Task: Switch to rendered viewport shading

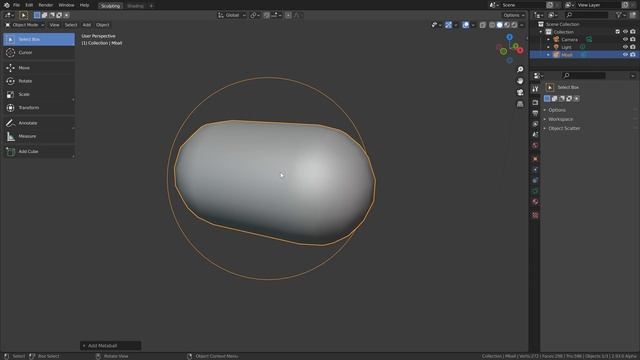Action: coord(514,25)
